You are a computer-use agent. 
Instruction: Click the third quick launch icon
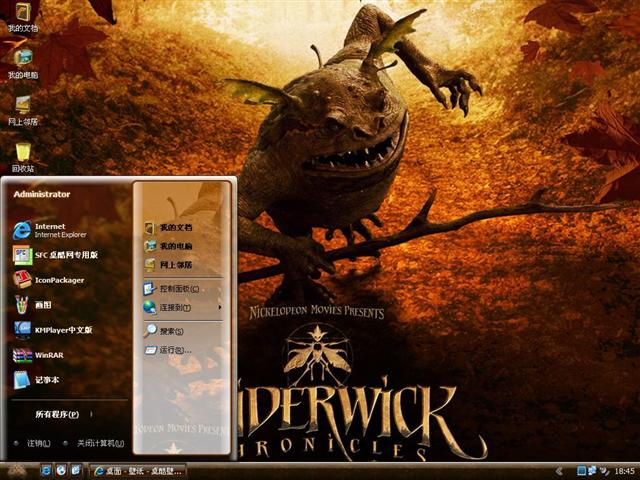tap(76, 471)
